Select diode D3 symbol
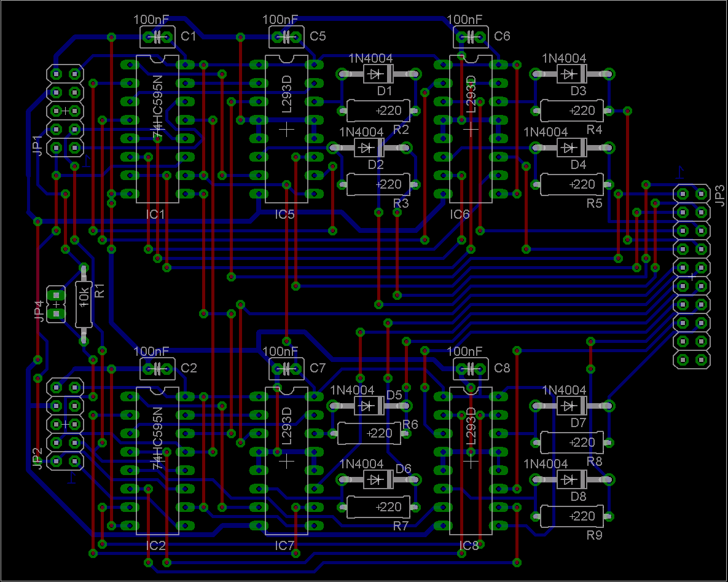 pyautogui.click(x=572, y=74)
